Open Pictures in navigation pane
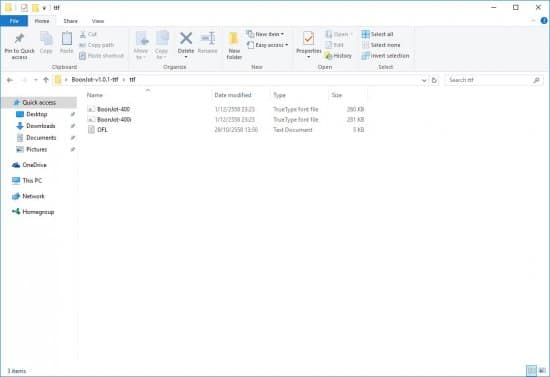This screenshot has height=377, width=550. 36,149
